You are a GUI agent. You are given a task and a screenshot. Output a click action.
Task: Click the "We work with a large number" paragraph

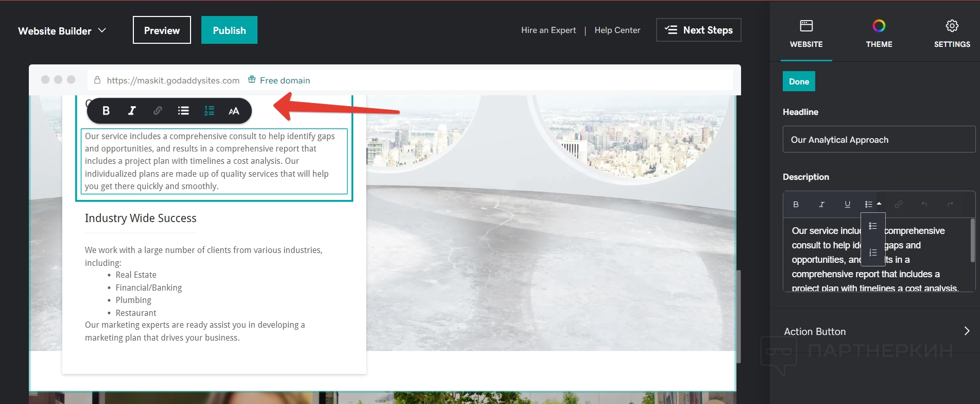pyautogui.click(x=204, y=256)
